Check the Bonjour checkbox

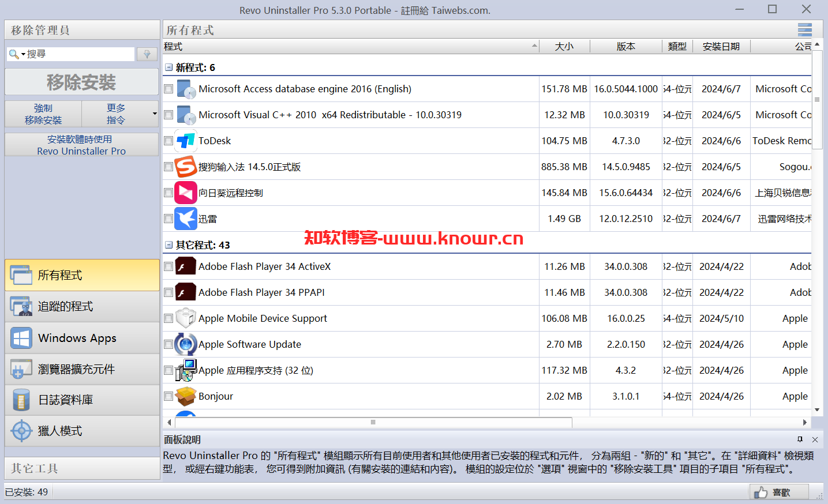coord(168,396)
